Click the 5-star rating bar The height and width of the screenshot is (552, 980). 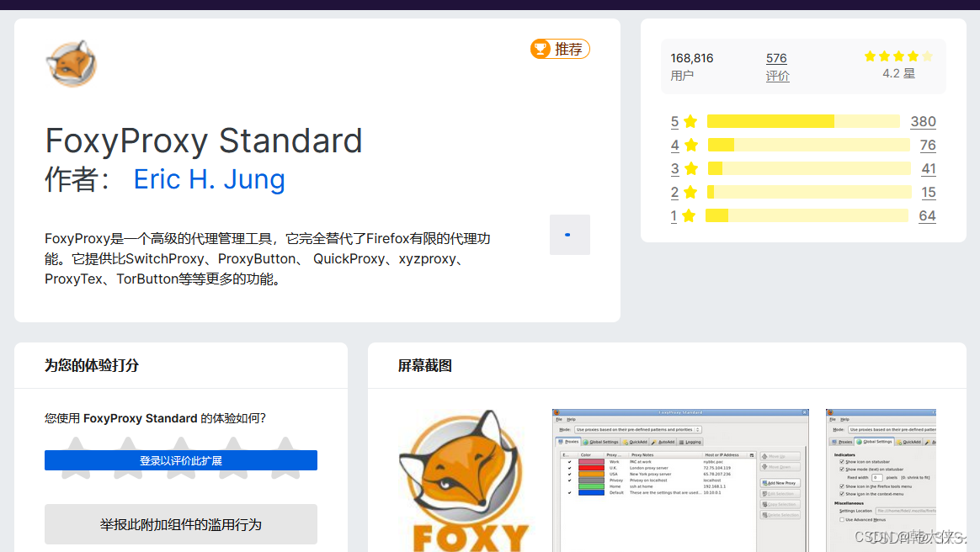[803, 121]
